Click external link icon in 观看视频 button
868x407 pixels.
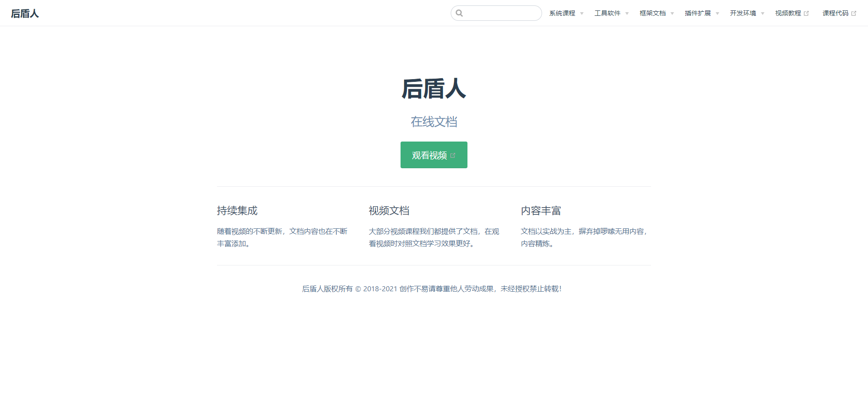click(x=453, y=155)
